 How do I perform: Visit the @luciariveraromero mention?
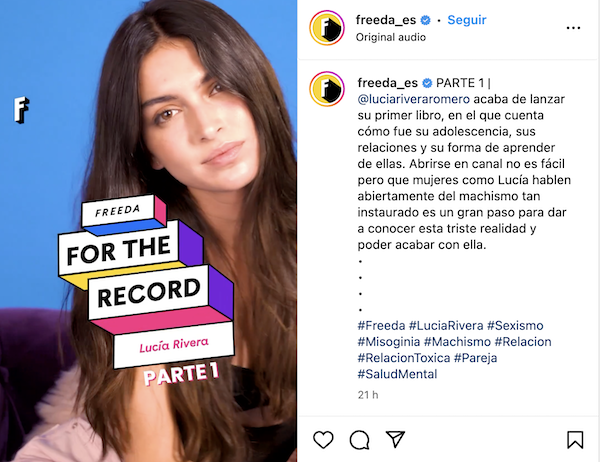(x=414, y=99)
